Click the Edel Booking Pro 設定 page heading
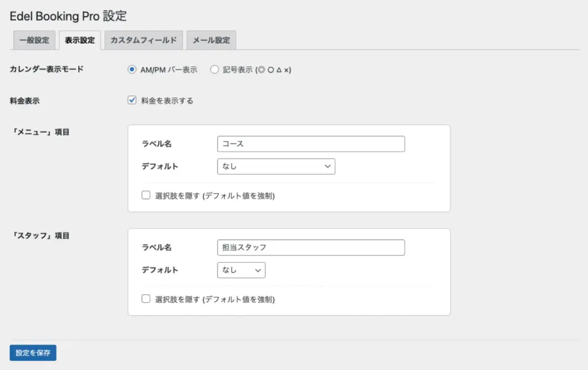 68,16
